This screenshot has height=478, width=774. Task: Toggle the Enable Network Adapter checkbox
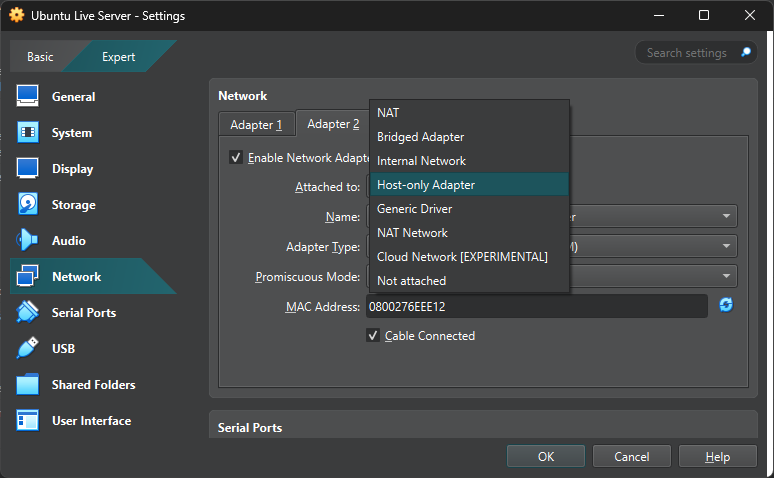(235, 158)
